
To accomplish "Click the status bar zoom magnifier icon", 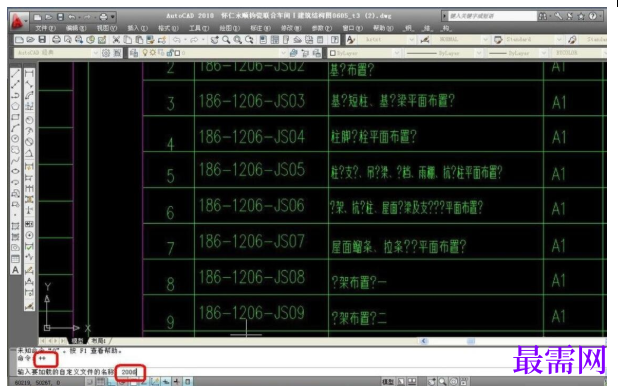I will [x=442, y=382].
